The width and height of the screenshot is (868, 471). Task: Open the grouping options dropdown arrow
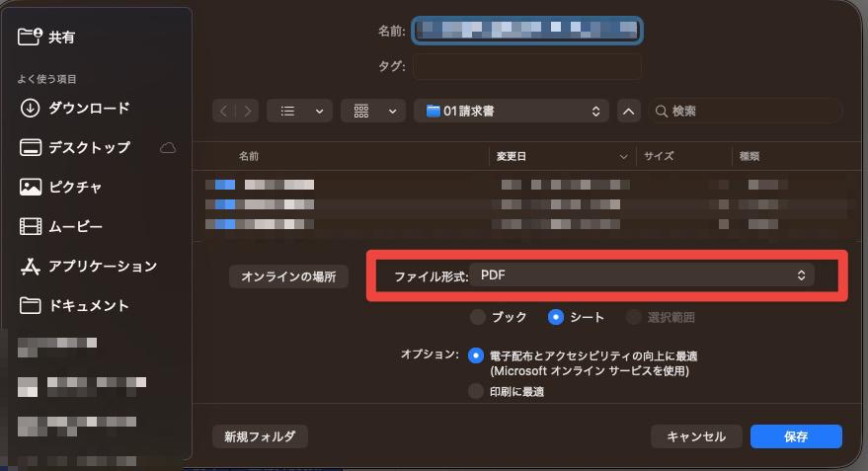[x=392, y=112]
